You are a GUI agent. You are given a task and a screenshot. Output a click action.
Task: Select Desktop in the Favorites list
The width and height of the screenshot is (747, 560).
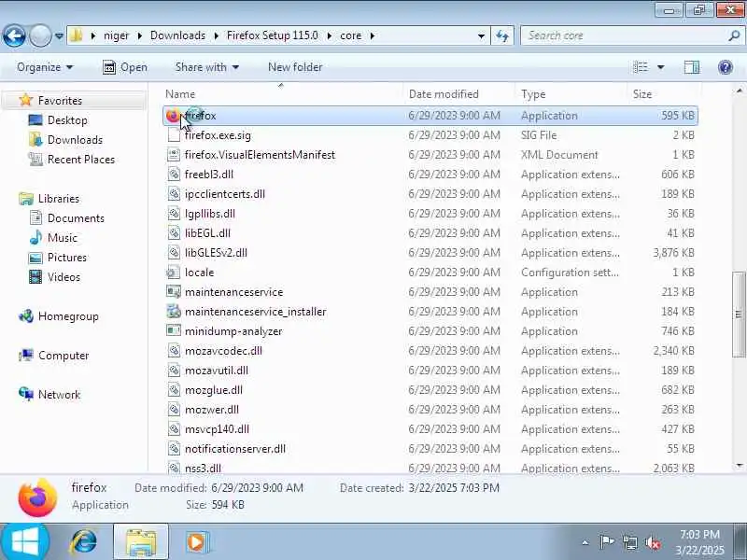67,120
